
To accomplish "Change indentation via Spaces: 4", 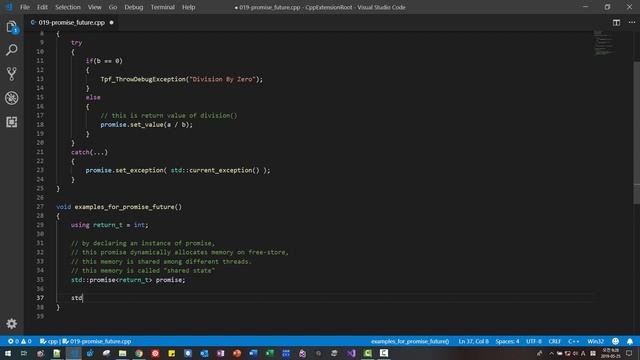I will click(507, 341).
